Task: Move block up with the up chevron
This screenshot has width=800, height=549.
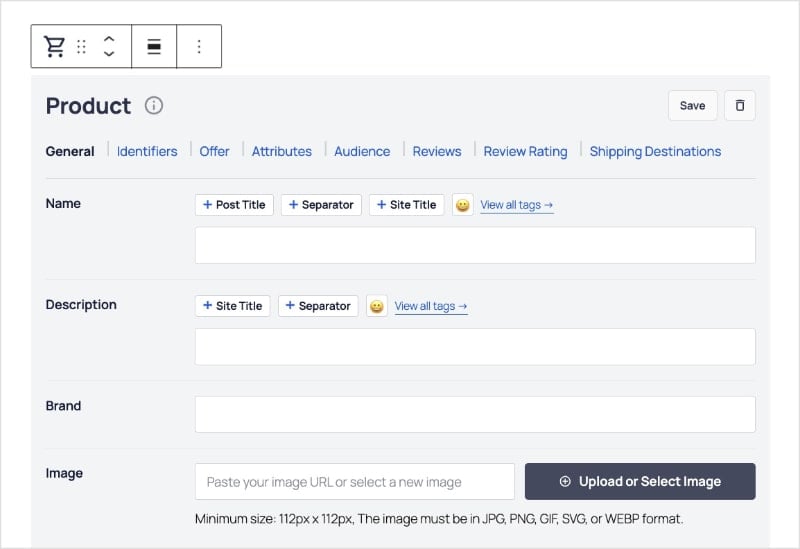Action: click(109, 39)
